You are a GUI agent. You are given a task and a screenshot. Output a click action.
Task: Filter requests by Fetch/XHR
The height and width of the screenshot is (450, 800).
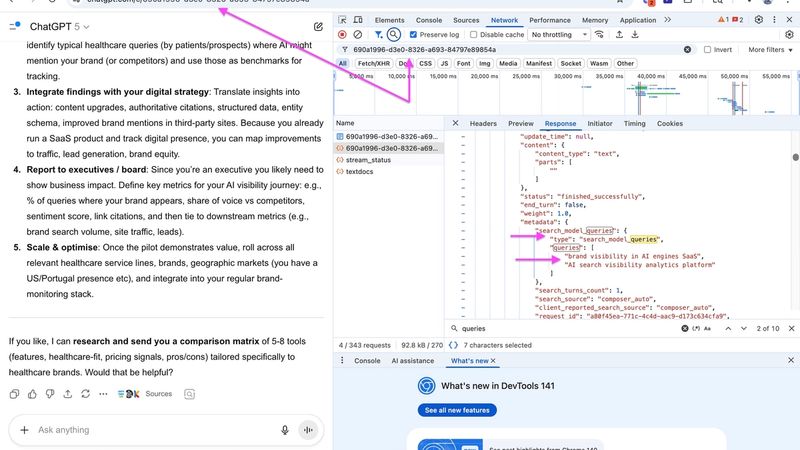pyautogui.click(x=373, y=64)
